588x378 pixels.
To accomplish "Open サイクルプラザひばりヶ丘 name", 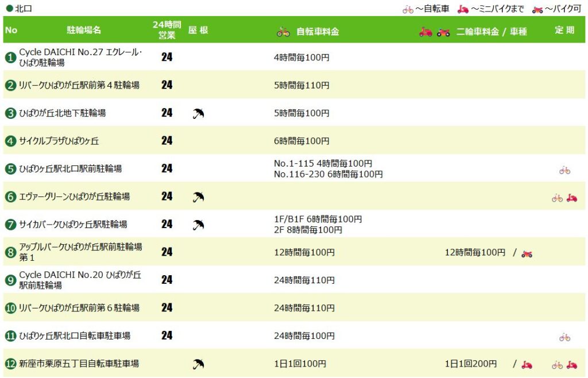I will coord(59,141).
